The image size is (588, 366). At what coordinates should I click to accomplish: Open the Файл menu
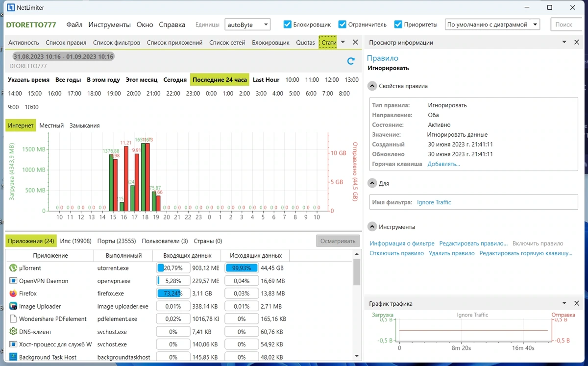click(x=74, y=24)
